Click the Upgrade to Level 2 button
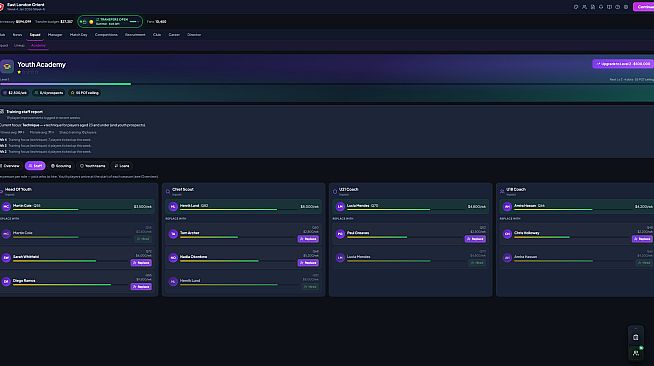Screen dimensions: 654x366 623,64
